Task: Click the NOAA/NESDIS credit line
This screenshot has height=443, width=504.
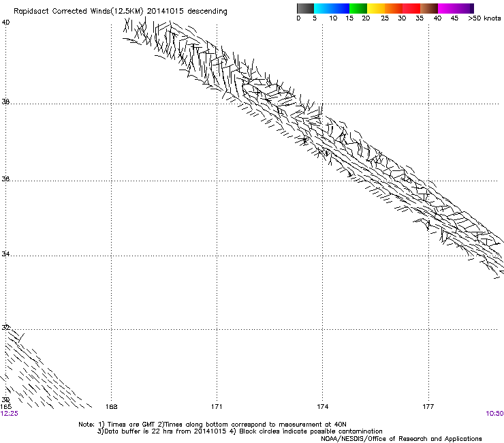Action: (401, 439)
